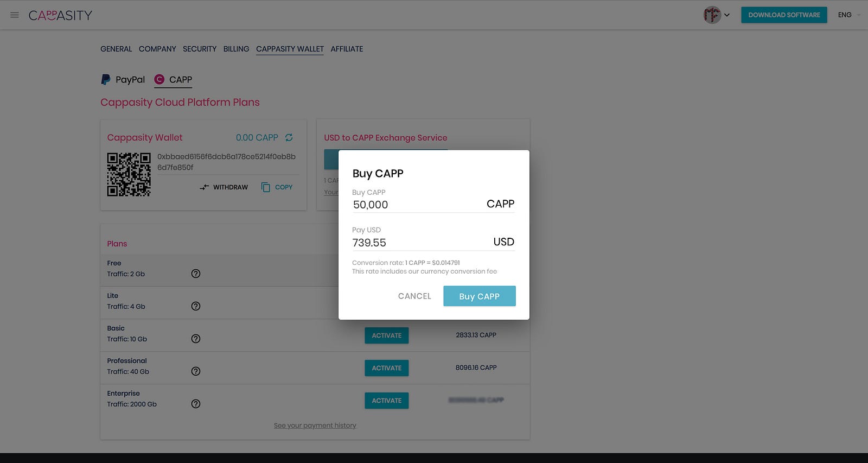868x463 pixels.
Task: Show help for Basic plan
Action: point(196,339)
